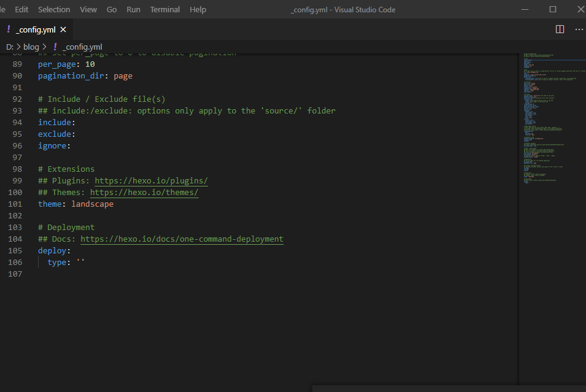This screenshot has width=586, height=392.
Task: Place cursor on 'type' key
Action: [57, 263]
